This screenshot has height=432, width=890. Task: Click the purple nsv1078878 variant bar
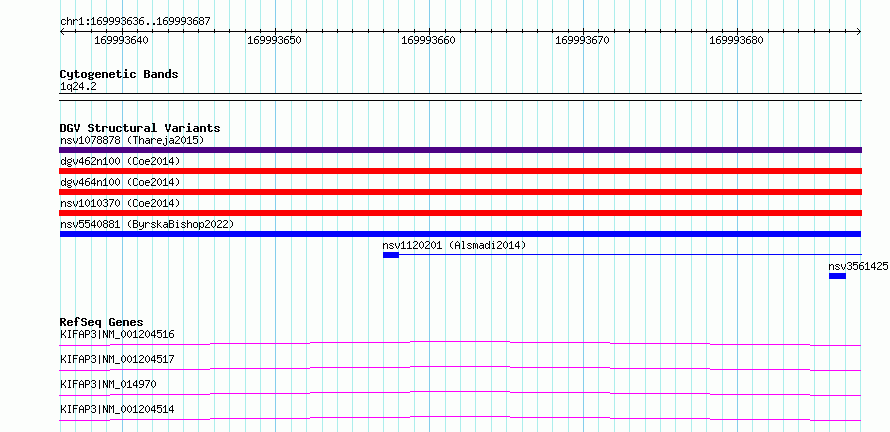[x=460, y=150]
